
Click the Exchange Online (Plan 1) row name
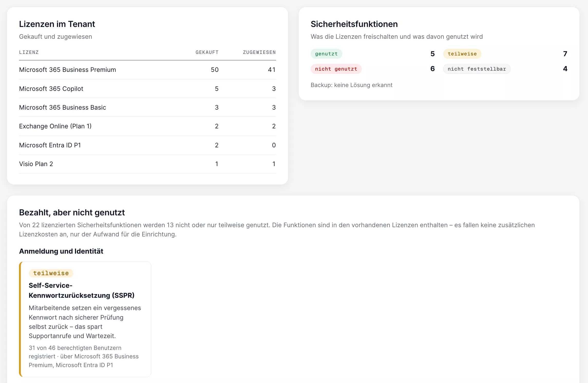(55, 126)
